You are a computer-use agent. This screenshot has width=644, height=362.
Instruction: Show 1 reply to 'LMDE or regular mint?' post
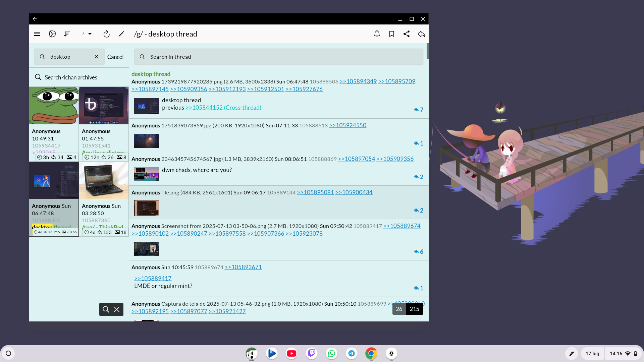tap(419, 288)
